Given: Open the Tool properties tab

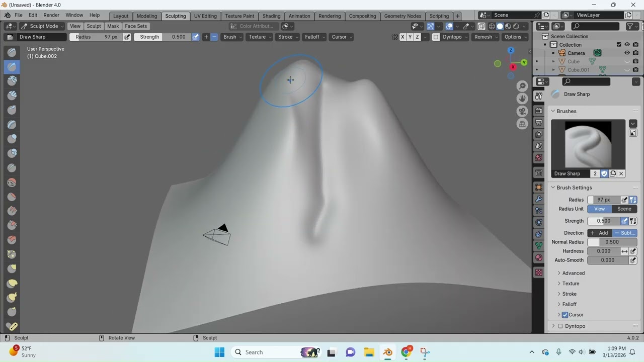Looking at the screenshot, I should pyautogui.click(x=539, y=96).
